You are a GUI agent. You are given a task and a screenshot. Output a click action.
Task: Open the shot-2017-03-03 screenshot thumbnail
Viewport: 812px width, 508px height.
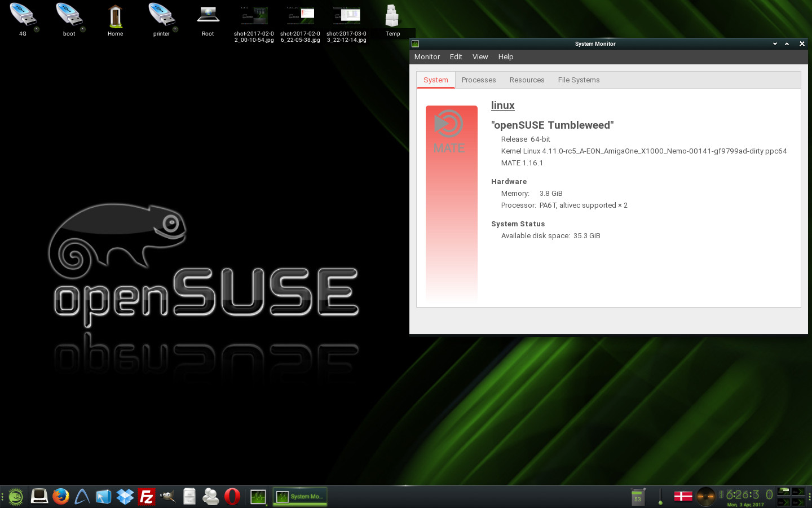coord(346,24)
